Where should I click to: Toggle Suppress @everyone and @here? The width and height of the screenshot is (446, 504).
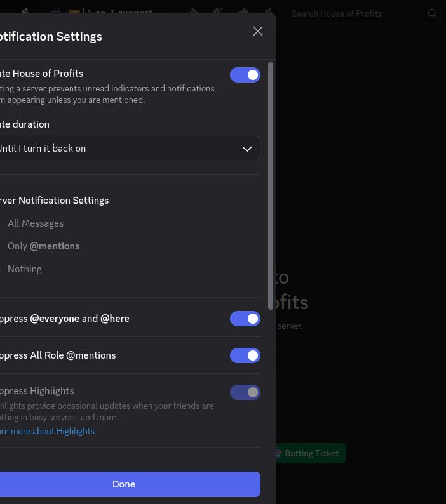[x=245, y=319]
